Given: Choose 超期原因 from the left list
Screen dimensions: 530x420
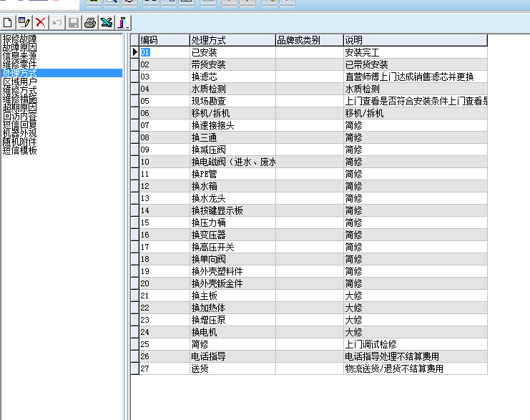Looking at the screenshot, I should click(19, 107).
